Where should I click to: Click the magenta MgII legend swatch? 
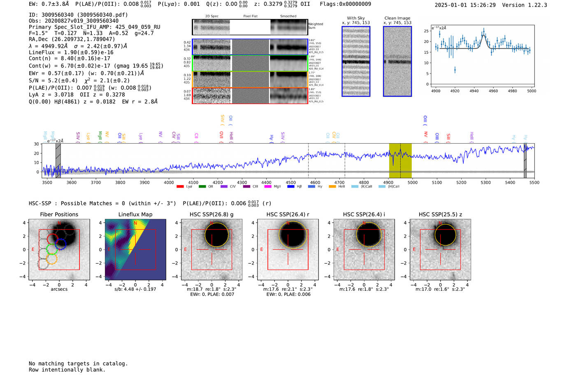point(267,186)
